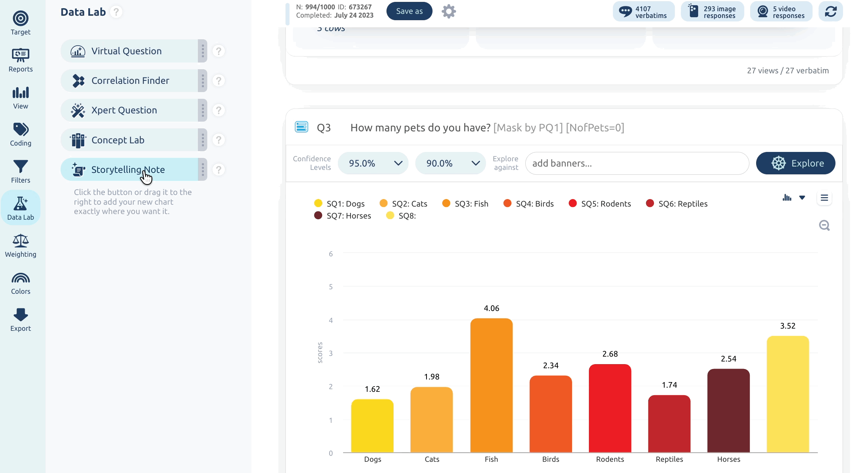Toggle the SQ5: Rodents legend series
The width and height of the screenshot is (868, 473).
pos(600,204)
